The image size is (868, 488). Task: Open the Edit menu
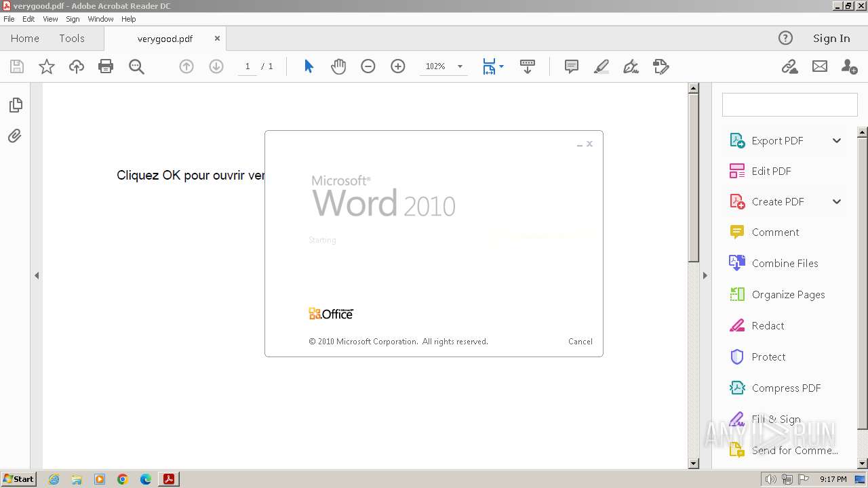pos(28,19)
